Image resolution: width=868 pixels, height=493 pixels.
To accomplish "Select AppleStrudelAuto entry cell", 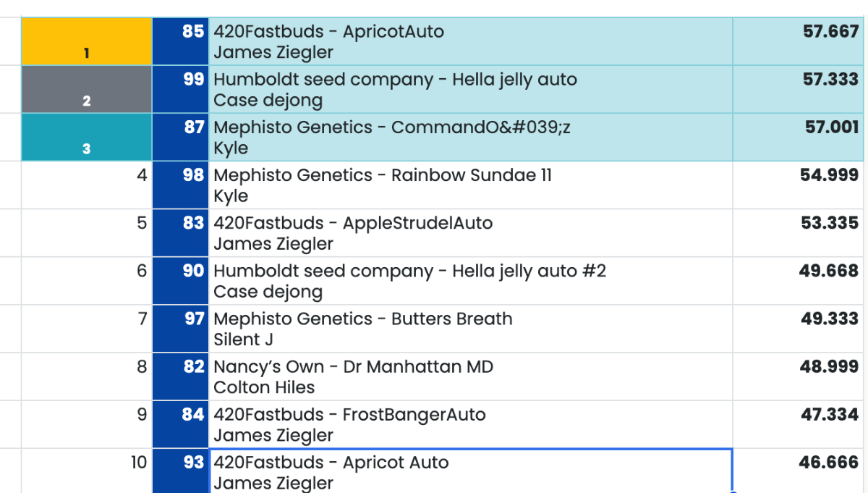I will (x=470, y=233).
